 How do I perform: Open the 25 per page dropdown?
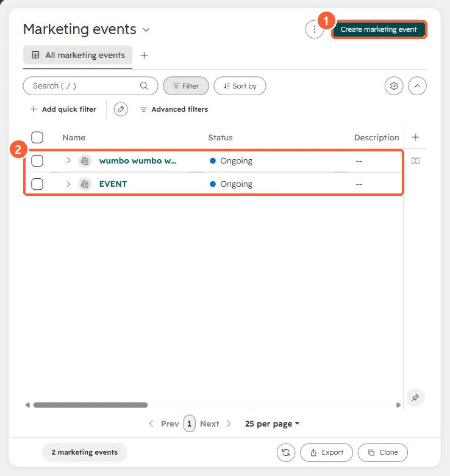pos(272,424)
